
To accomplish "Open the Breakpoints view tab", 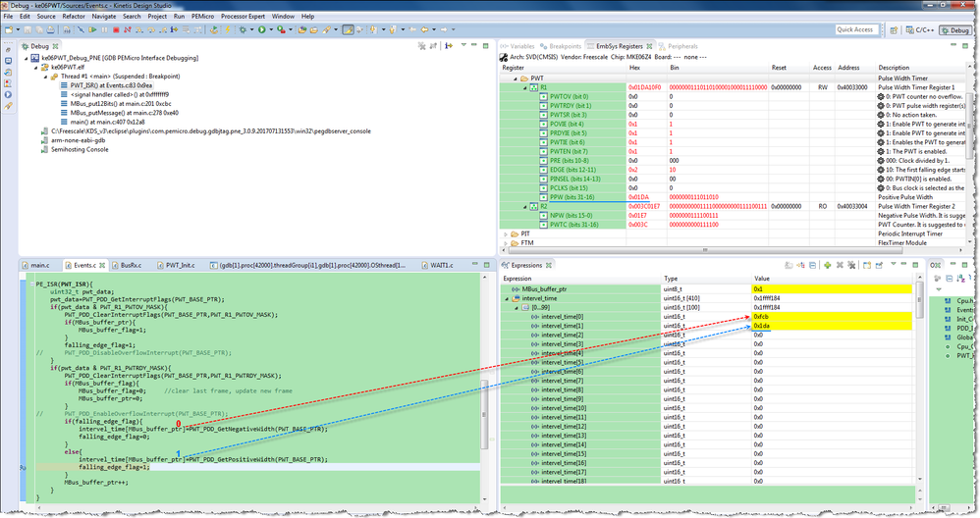I will point(561,46).
